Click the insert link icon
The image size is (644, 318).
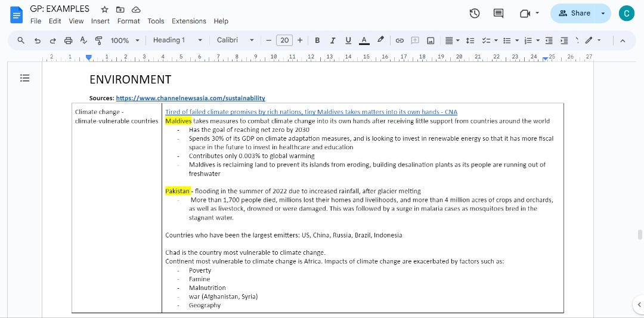tap(400, 41)
